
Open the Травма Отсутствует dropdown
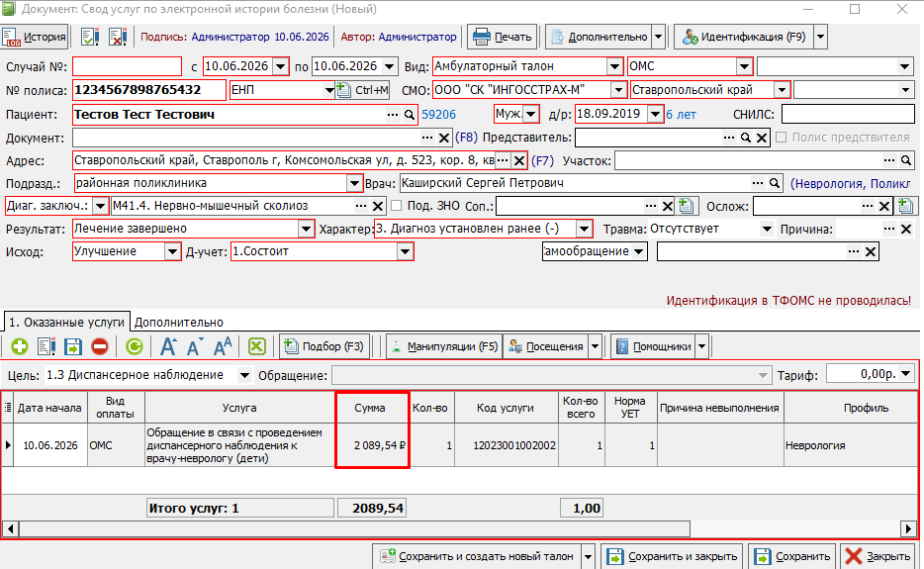click(x=767, y=229)
